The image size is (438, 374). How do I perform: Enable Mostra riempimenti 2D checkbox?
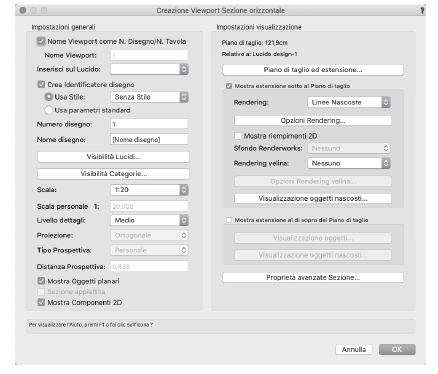pyautogui.click(x=238, y=136)
